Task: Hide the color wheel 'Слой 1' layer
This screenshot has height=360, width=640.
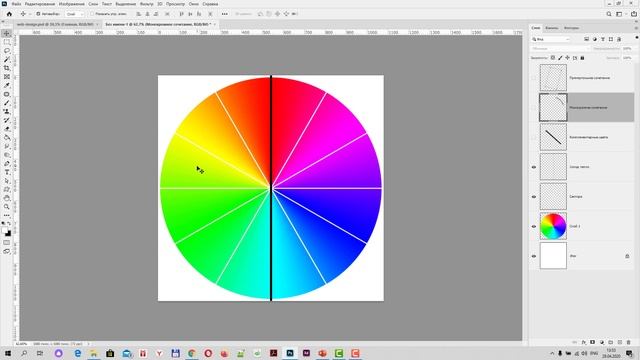Action: point(533,226)
